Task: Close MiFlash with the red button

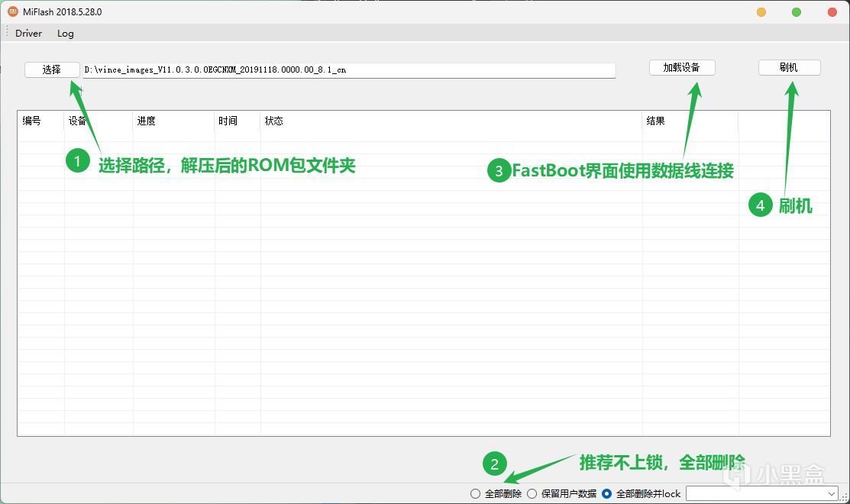Action: (x=832, y=12)
